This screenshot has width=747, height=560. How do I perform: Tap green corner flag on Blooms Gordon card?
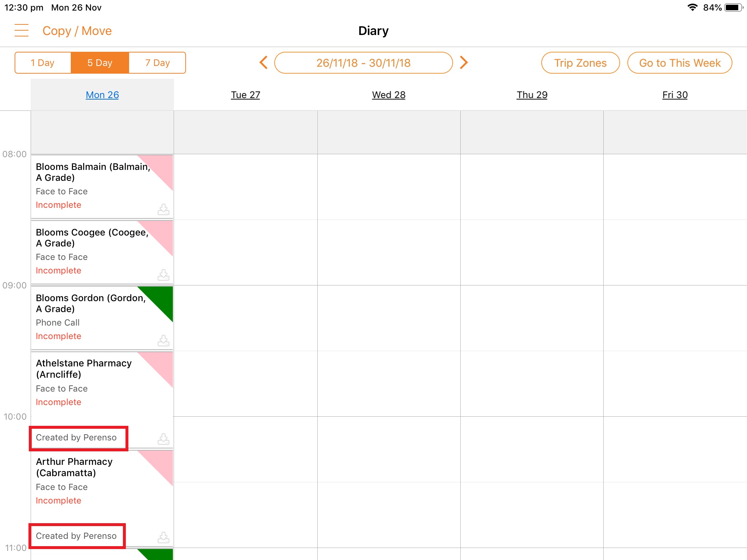pos(160,298)
